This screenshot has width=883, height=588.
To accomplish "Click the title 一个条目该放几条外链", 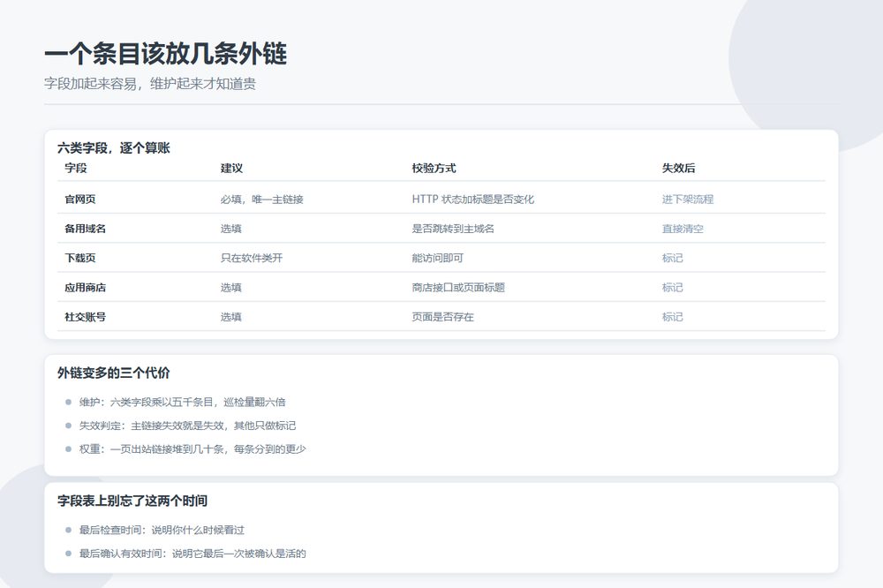I will 166,54.
